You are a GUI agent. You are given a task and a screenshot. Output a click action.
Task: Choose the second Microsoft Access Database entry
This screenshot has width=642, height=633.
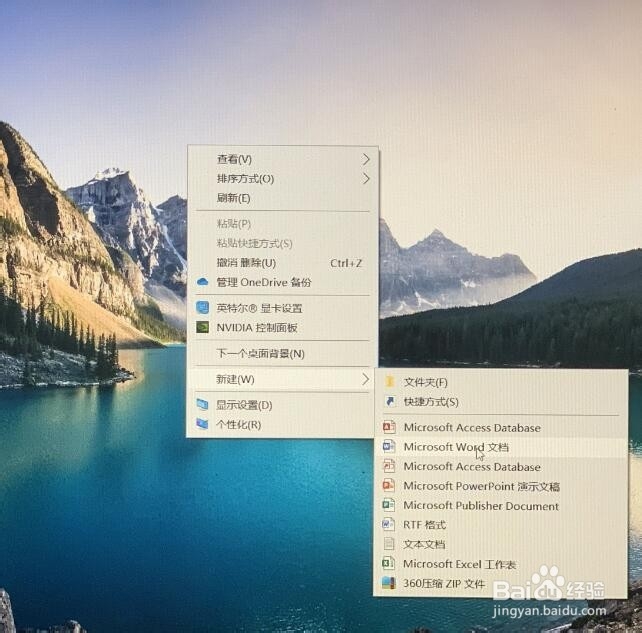[x=500, y=467]
